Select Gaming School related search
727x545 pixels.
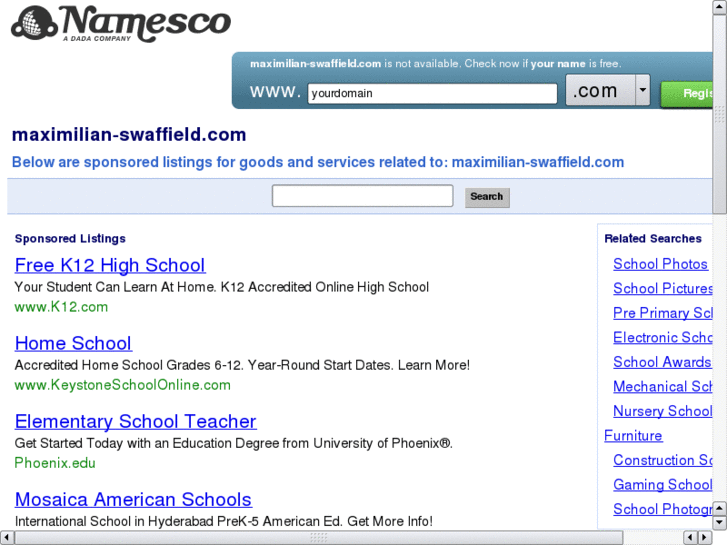click(x=663, y=485)
